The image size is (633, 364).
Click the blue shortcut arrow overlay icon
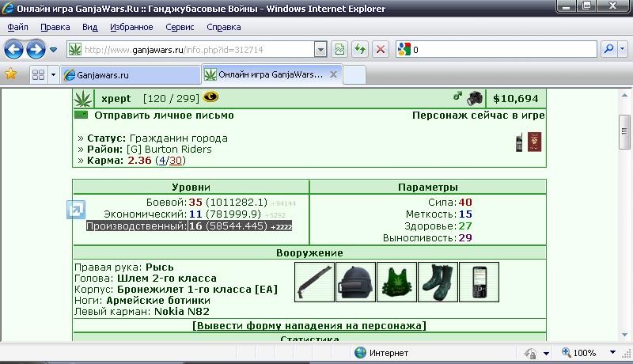[x=76, y=210]
